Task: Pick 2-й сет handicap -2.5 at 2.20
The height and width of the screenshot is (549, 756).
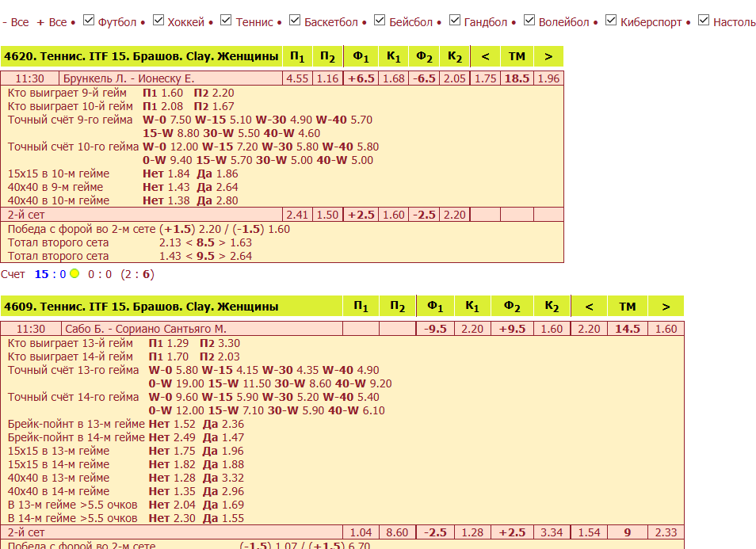Action: tap(454, 215)
